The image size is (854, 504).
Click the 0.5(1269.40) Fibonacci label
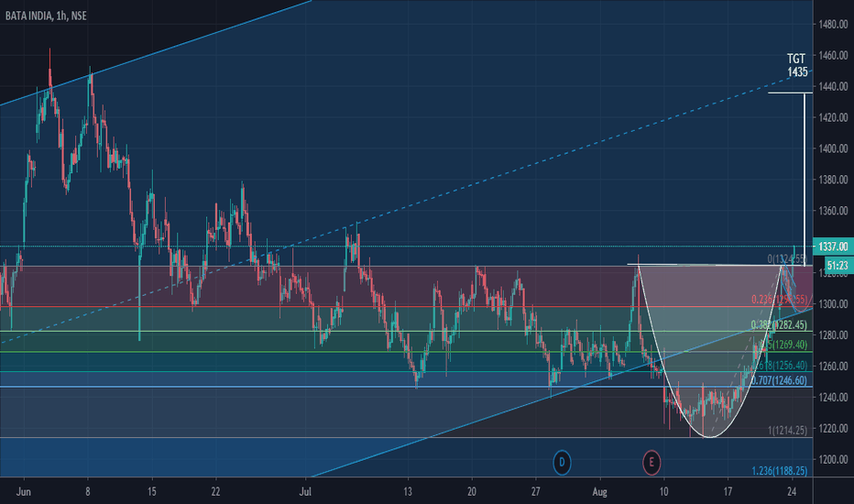[783, 345]
